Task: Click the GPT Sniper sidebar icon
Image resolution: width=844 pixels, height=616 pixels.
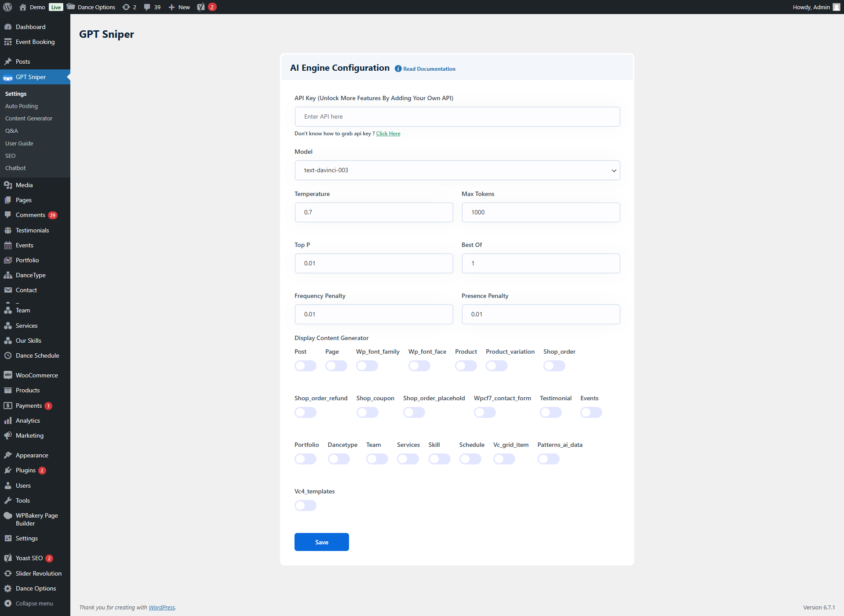Action: point(8,77)
